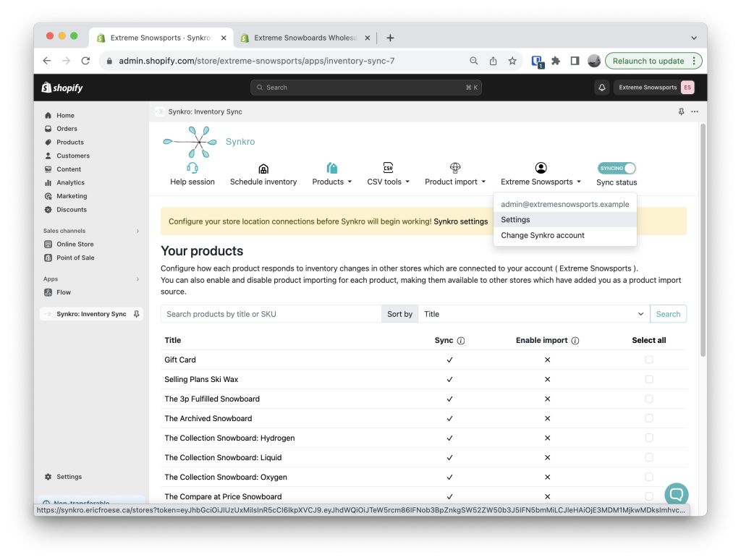Click the pin icon in app header
The height and width of the screenshot is (560, 741).
click(681, 111)
